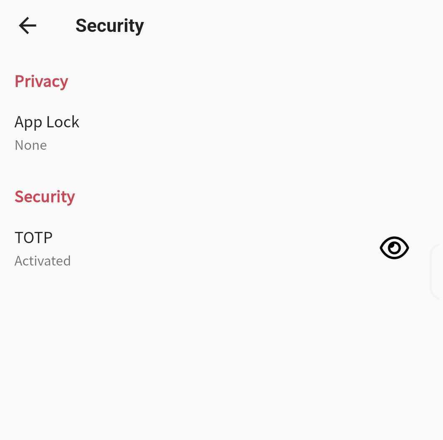The width and height of the screenshot is (443, 440).
Task: Leave the Security settings page
Action: point(28,26)
